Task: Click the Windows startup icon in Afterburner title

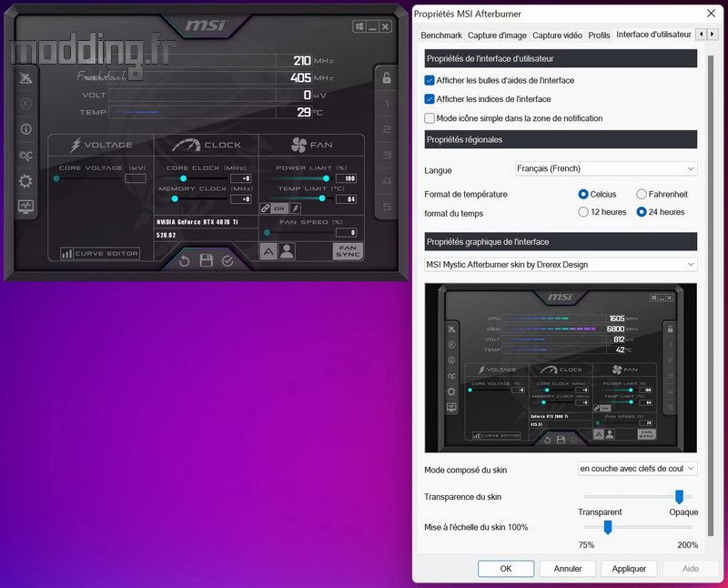Action: (359, 26)
